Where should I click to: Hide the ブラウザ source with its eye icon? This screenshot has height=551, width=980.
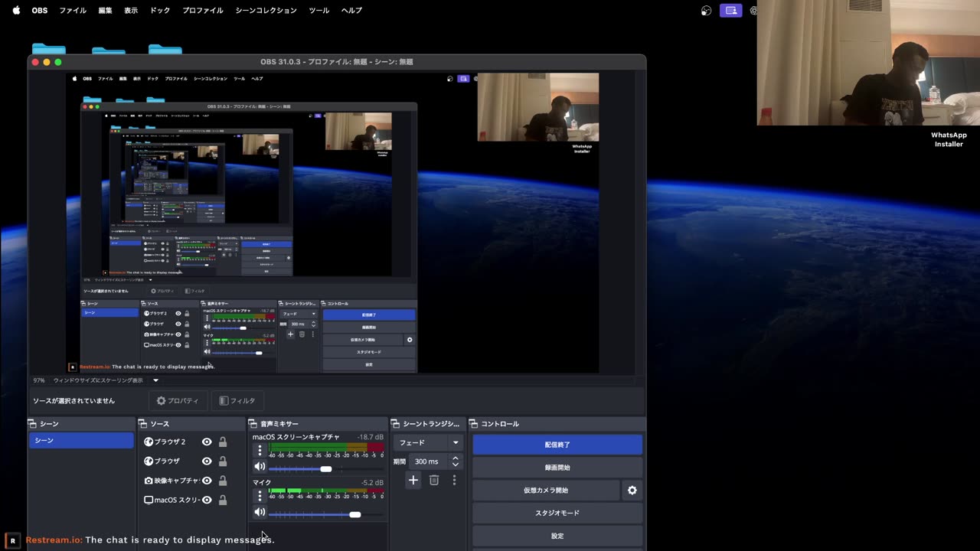207,461
